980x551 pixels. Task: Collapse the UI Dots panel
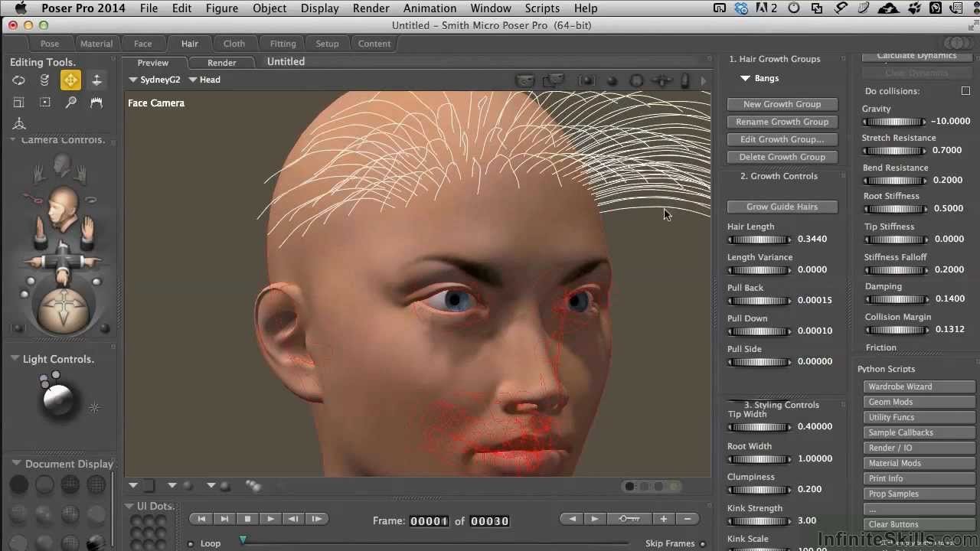click(129, 506)
